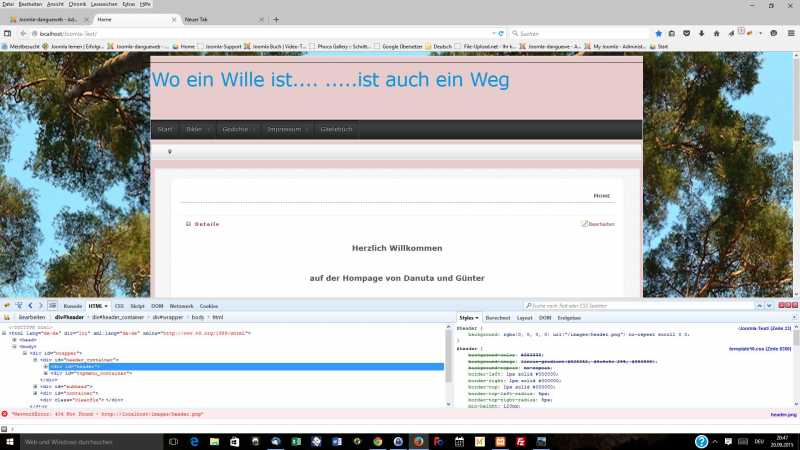Click the Google Übersetzer bookmark
Image resolution: width=800 pixels, height=450 pixels.
point(398,46)
